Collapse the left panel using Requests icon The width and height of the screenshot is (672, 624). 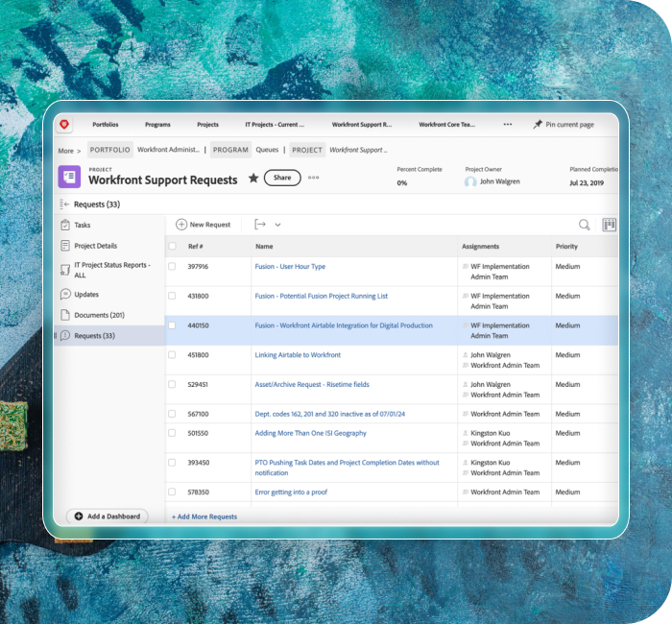pyautogui.click(x=63, y=204)
